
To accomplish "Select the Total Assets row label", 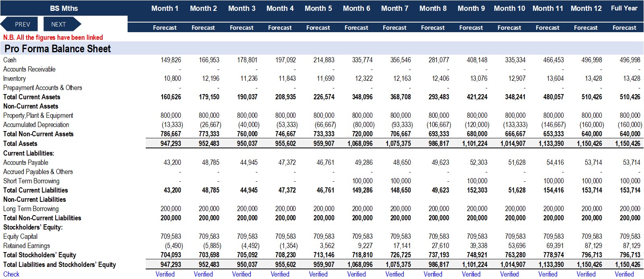I will pos(20,144).
